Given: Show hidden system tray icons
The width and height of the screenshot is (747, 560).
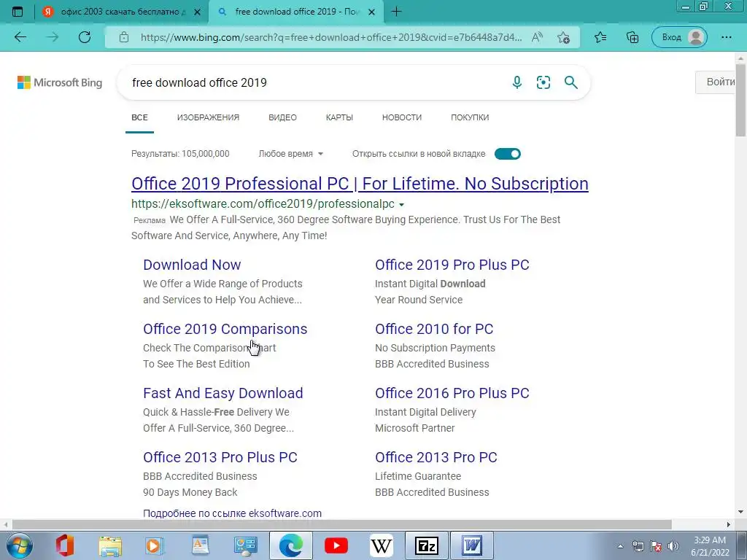Looking at the screenshot, I should [x=620, y=546].
